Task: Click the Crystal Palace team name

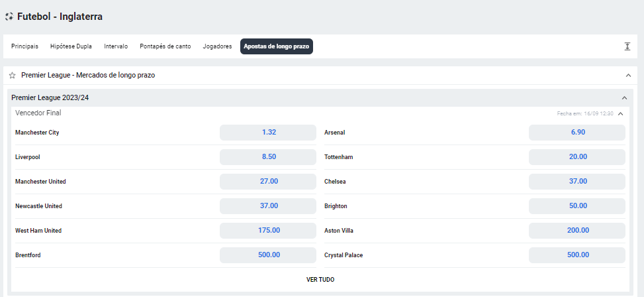Action: coord(344,255)
